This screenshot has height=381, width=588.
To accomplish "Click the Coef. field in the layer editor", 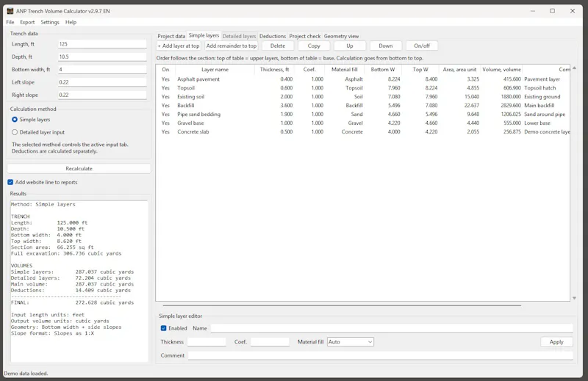I will [x=270, y=341].
